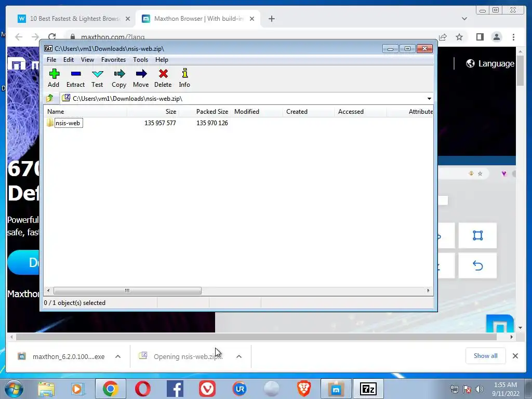Click the 7-Zip horizontal scrollbar thumb

tap(127, 291)
